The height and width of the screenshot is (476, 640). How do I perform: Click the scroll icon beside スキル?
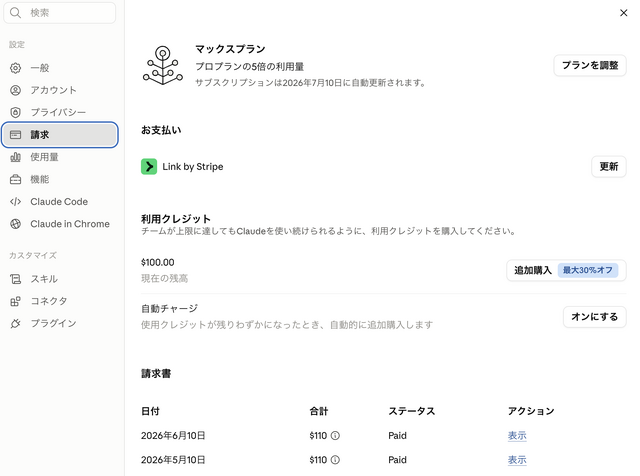[16, 279]
